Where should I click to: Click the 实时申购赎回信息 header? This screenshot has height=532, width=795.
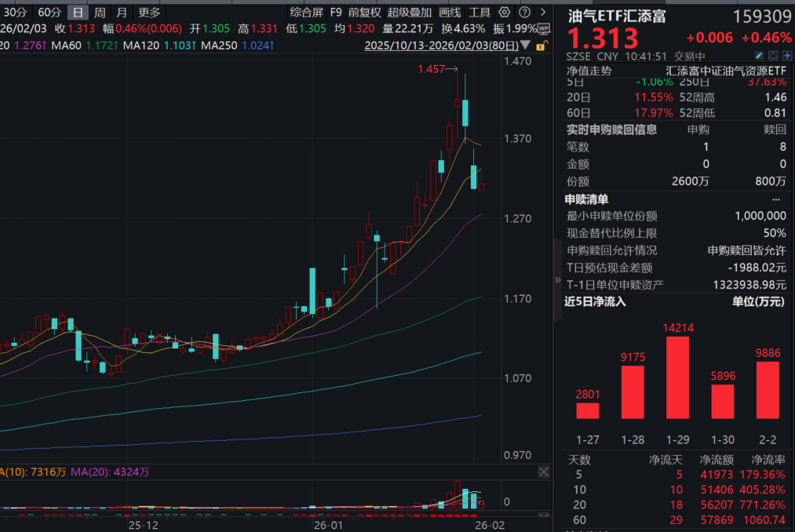click(x=611, y=129)
